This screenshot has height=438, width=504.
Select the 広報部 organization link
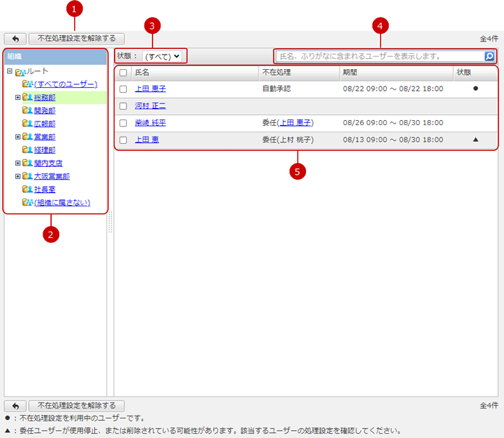coord(45,124)
